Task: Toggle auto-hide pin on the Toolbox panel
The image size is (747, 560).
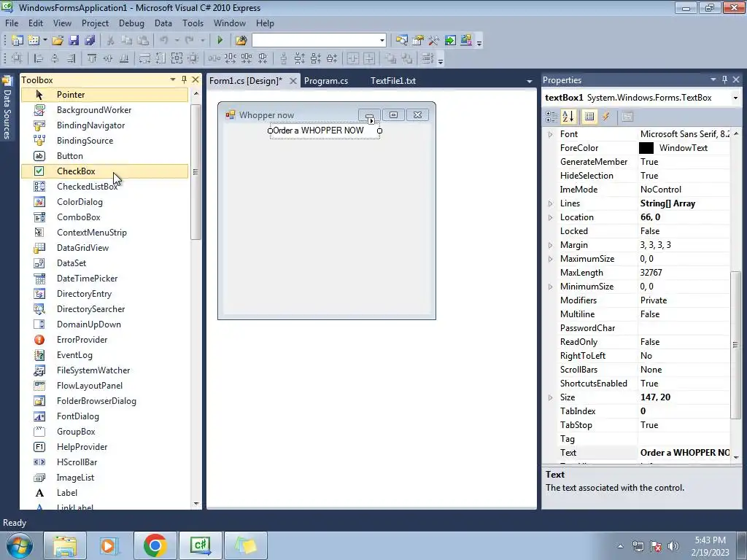Action: [x=184, y=79]
